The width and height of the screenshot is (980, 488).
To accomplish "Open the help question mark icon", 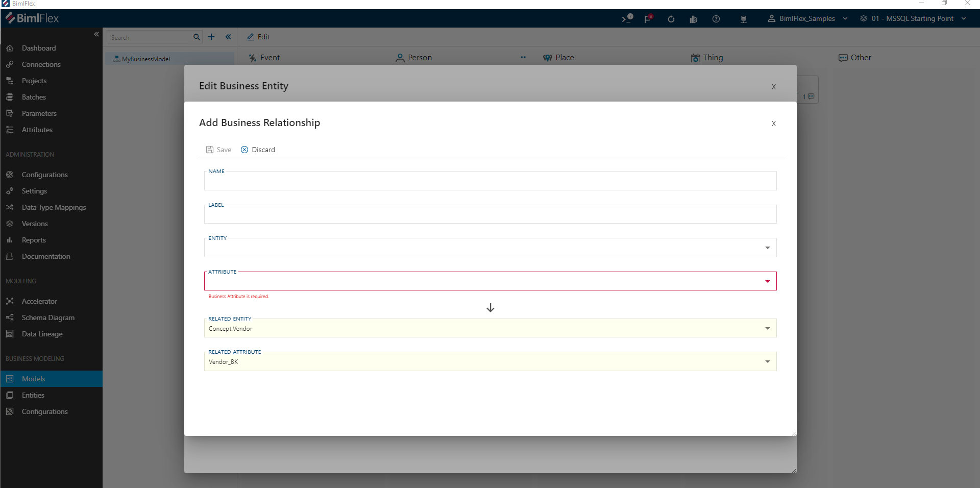I will (x=716, y=19).
